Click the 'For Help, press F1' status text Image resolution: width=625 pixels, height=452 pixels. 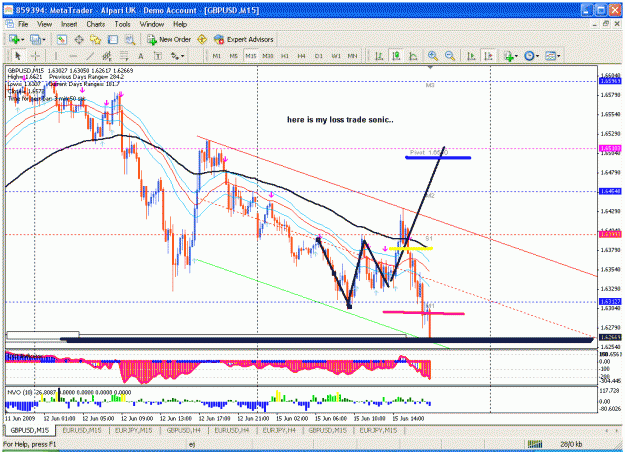coord(30,444)
